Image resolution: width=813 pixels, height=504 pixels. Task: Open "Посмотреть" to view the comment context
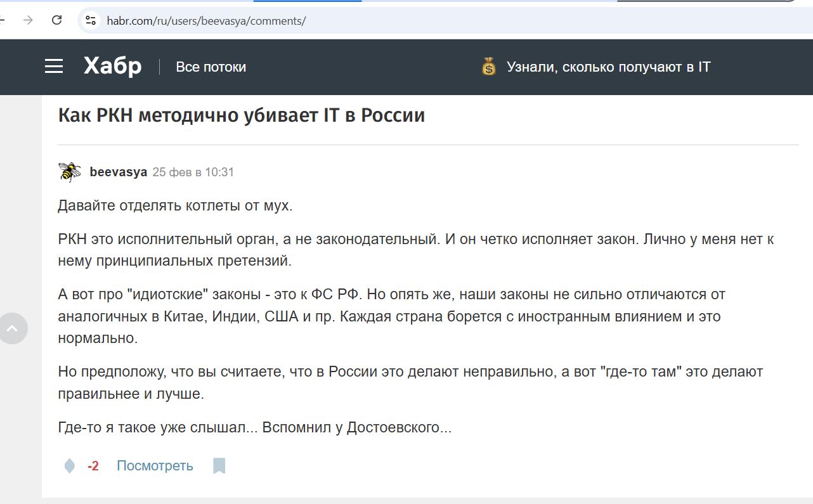[154, 465]
